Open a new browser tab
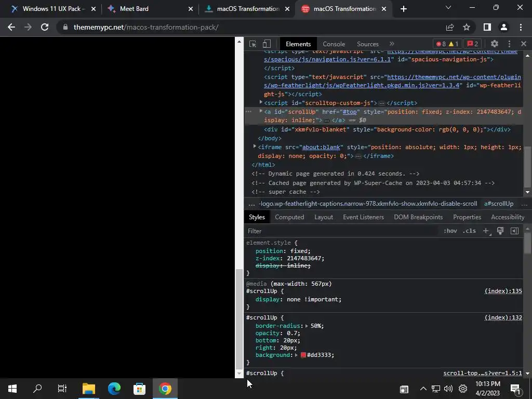The width and height of the screenshot is (532, 399). click(x=403, y=9)
